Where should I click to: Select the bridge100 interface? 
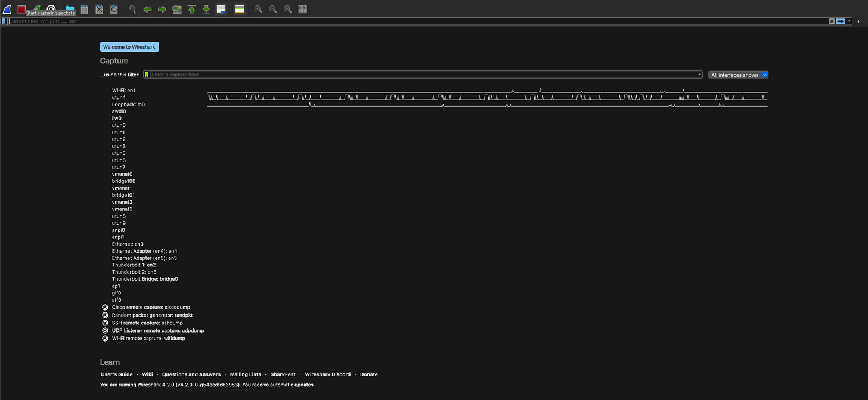click(x=123, y=181)
